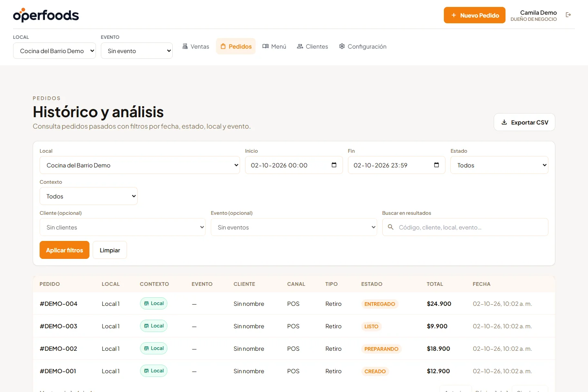Screen dimensions: 588x392
Task: Click the CREADO status badge
Action: [x=375, y=371]
